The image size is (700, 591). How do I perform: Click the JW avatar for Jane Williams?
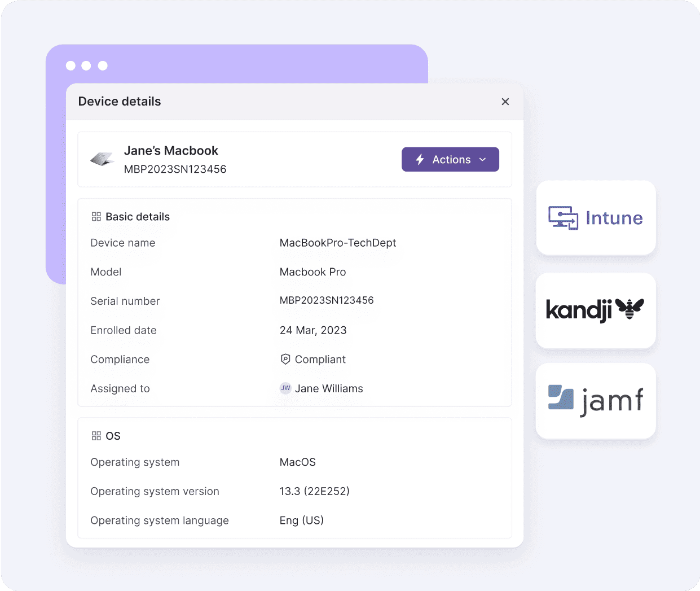[286, 388]
